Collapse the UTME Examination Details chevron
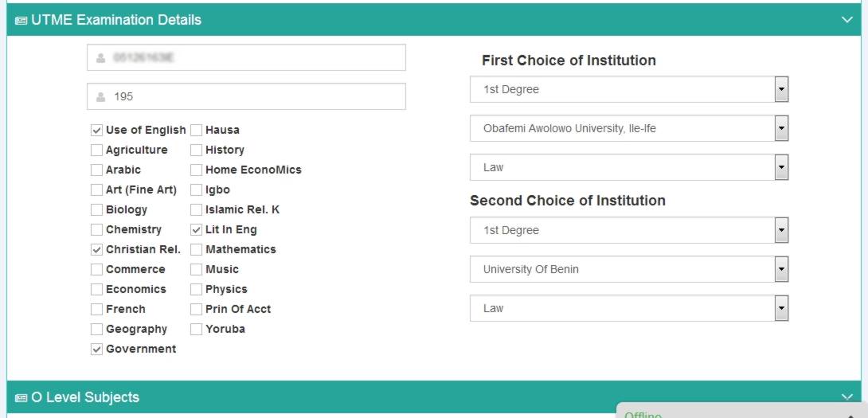868x418 pixels. point(846,20)
